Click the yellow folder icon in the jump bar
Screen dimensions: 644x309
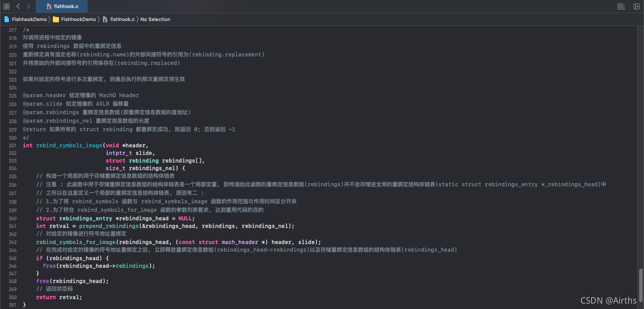coord(55,19)
